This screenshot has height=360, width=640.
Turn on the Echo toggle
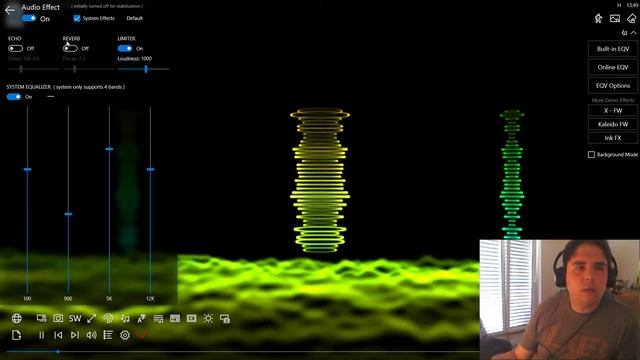pos(15,48)
